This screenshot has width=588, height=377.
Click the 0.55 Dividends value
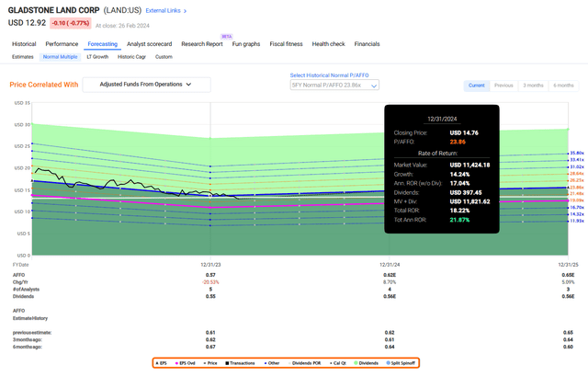[210, 296]
